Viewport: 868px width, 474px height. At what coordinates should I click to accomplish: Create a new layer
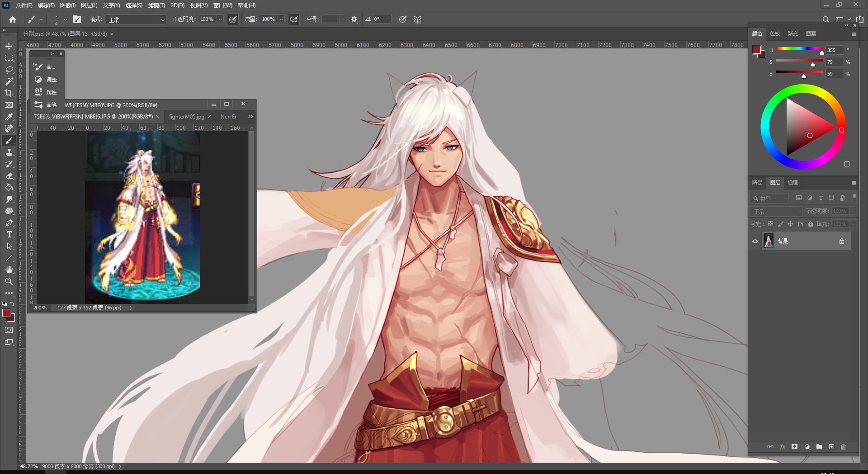tap(831, 447)
